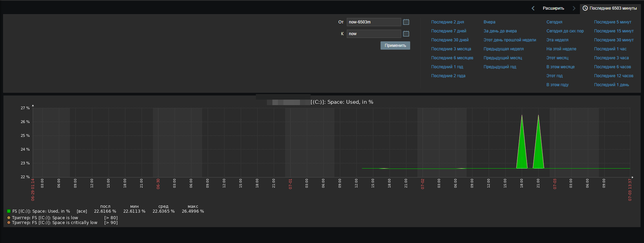Choose 'Предыдущая неделя' period
Screen dimensions: 644x243
point(503,49)
